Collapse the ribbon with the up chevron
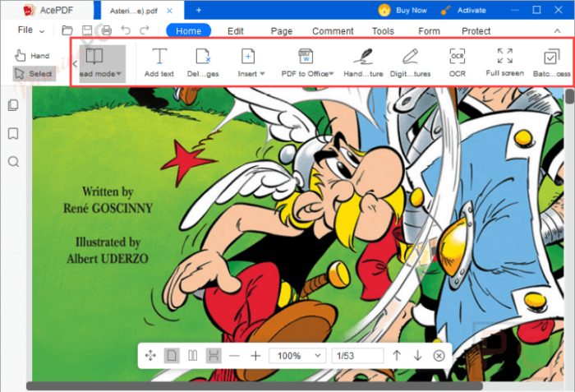This screenshot has width=575, height=392. [x=557, y=31]
